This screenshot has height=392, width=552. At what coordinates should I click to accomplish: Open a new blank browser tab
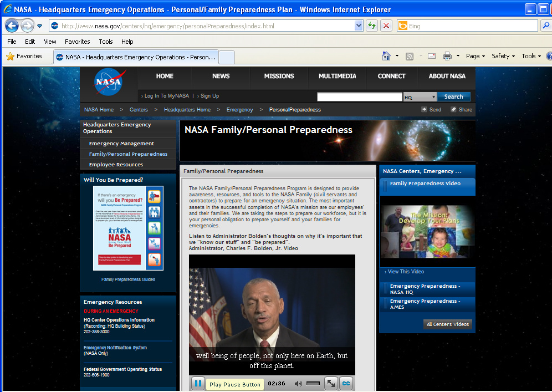[227, 58]
